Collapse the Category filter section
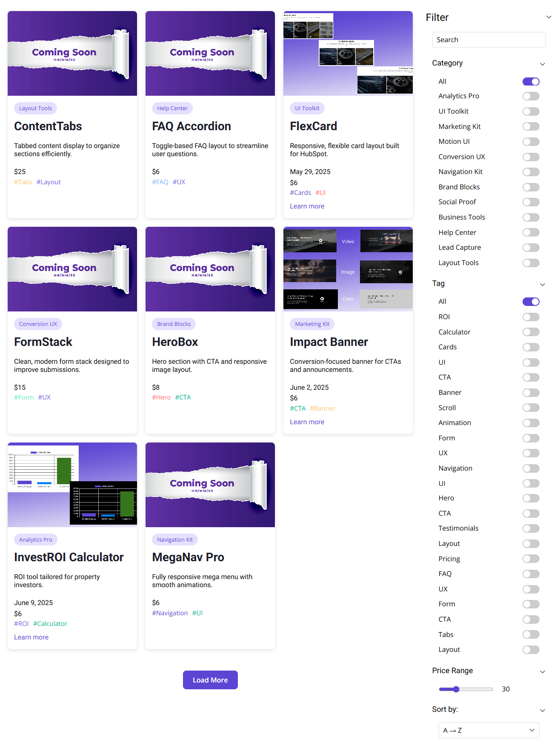This screenshot has width=560, height=748. pos(542,64)
